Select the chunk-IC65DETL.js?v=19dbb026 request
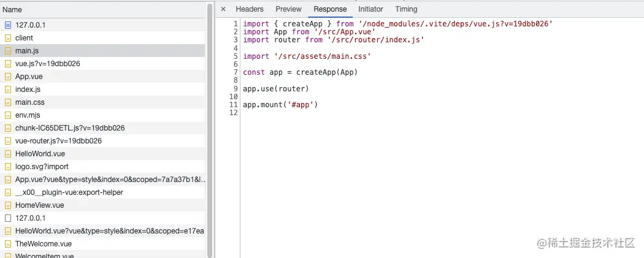Screen dimensions: 644x258 (102, 128)
